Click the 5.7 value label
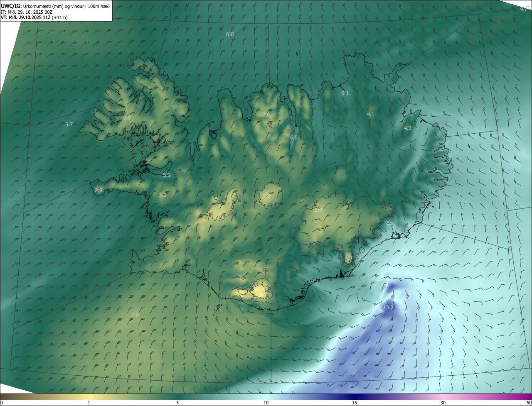The image size is (532, 406). [x=69, y=124]
